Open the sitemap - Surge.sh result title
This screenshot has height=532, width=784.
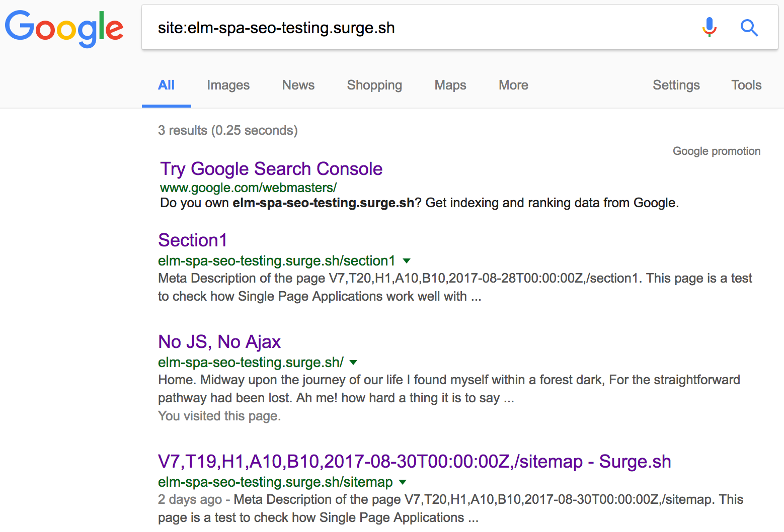[414, 462]
